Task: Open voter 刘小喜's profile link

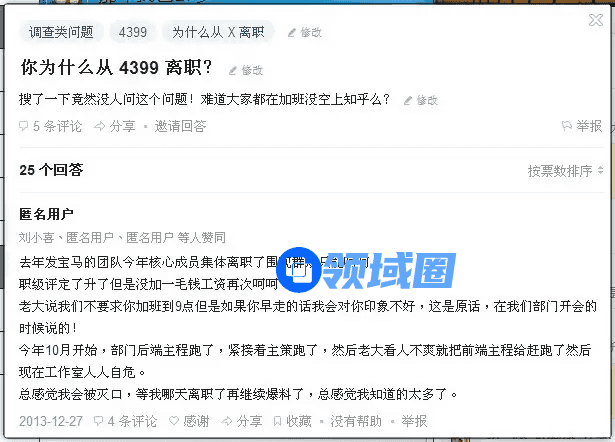Action: click(x=36, y=237)
